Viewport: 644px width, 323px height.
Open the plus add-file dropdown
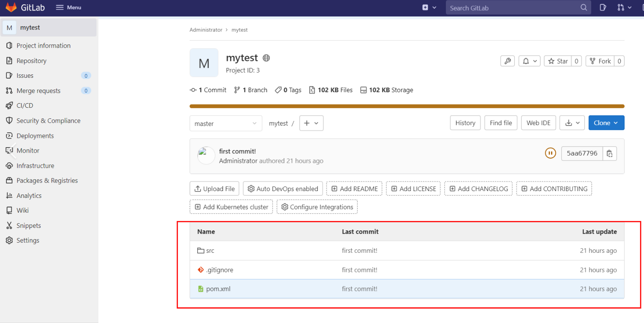pos(311,123)
